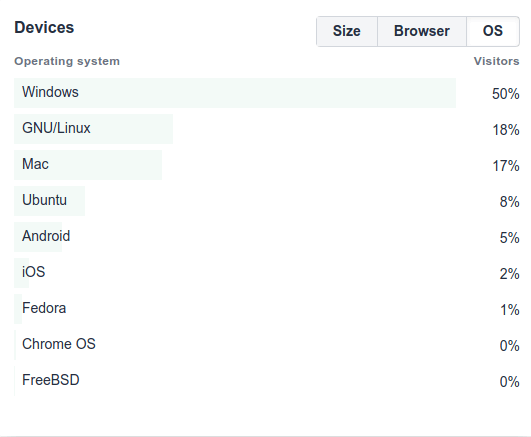Screen dimensions: 531x437
Task: Click the Devices panel heading
Action: pyautogui.click(x=44, y=27)
